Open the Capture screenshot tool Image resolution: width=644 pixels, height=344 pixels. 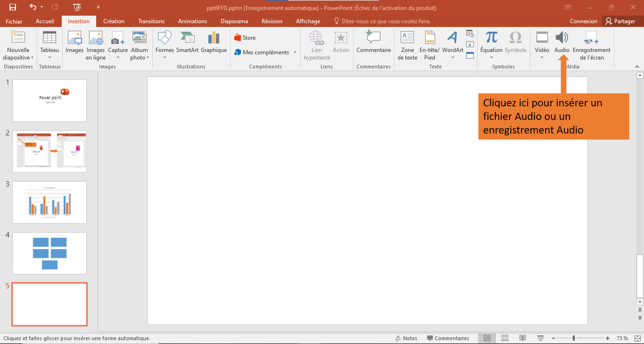point(118,45)
